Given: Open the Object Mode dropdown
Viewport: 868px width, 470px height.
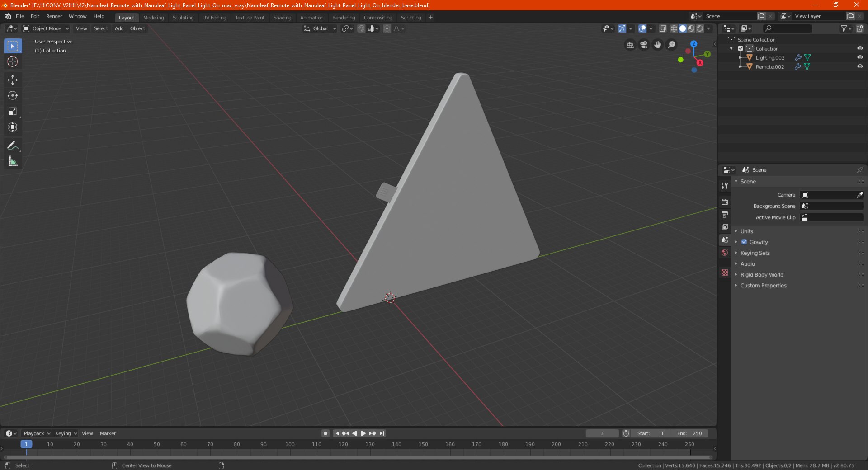Looking at the screenshot, I should (46, 28).
